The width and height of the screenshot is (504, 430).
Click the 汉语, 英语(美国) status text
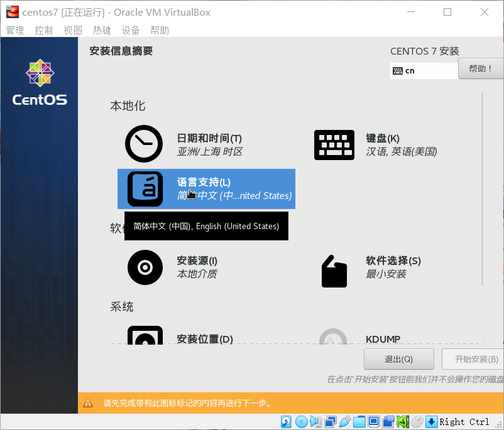401,151
